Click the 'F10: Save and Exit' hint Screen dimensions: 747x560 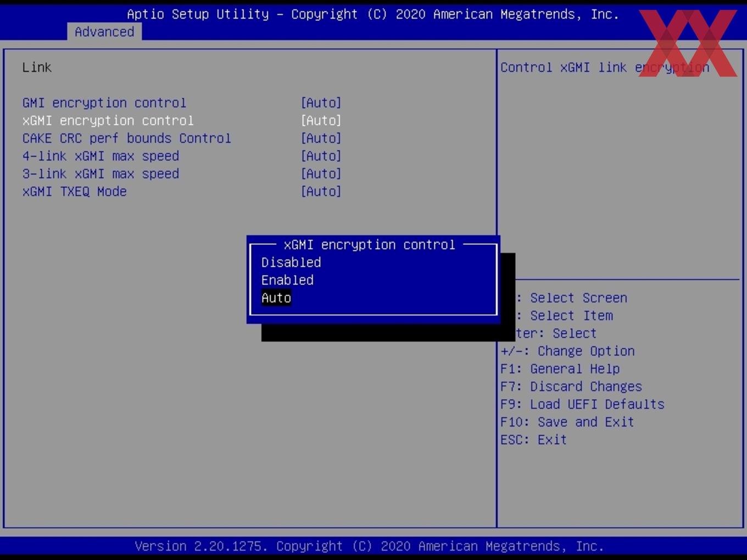[567, 422]
